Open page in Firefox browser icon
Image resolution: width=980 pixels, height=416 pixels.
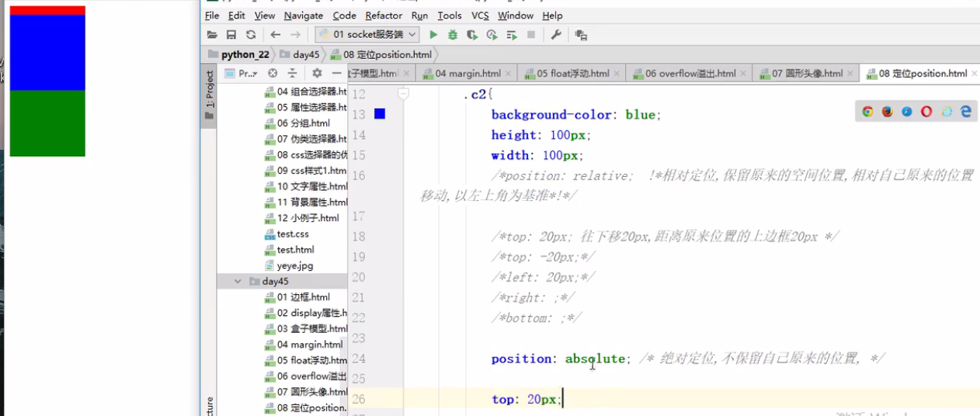[x=888, y=112]
